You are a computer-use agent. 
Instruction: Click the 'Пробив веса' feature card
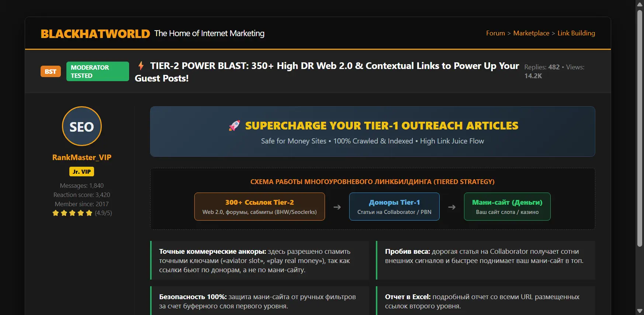485,260
